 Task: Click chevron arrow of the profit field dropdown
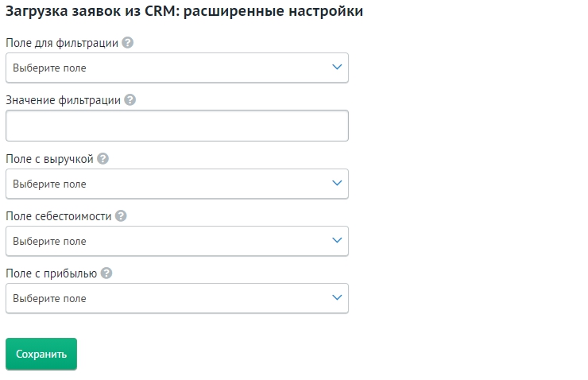tap(338, 298)
